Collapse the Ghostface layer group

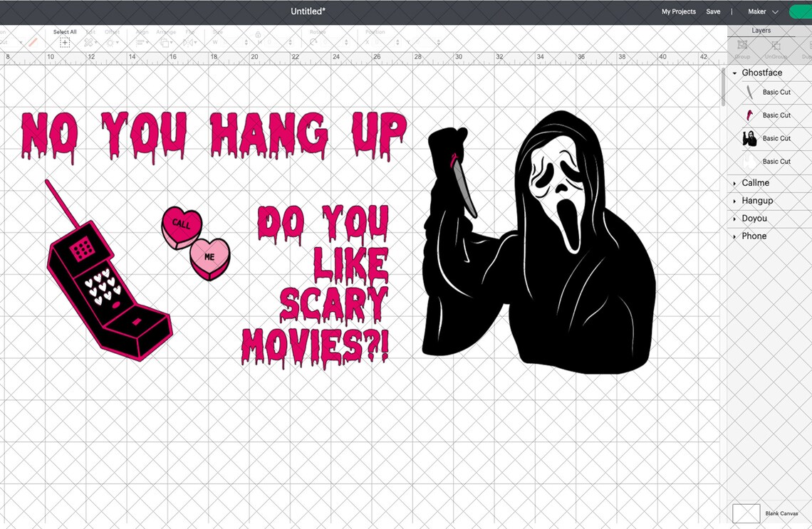734,73
